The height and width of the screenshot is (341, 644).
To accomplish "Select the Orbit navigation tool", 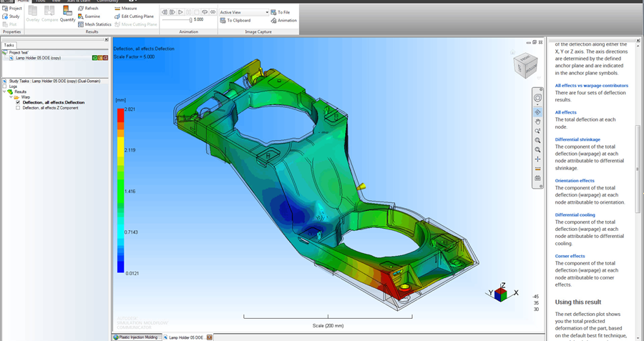I will (x=537, y=112).
